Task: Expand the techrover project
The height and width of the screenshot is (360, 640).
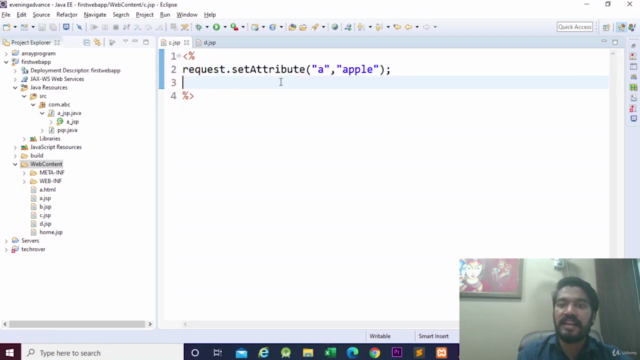Action: point(6,249)
